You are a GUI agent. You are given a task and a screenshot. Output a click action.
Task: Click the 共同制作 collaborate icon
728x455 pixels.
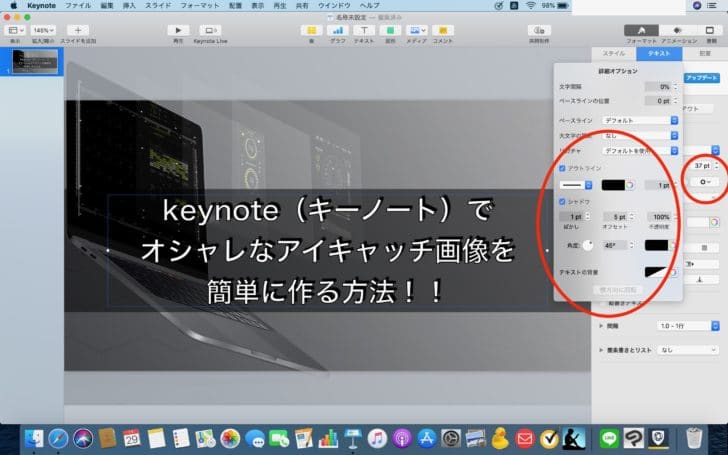coord(539,30)
